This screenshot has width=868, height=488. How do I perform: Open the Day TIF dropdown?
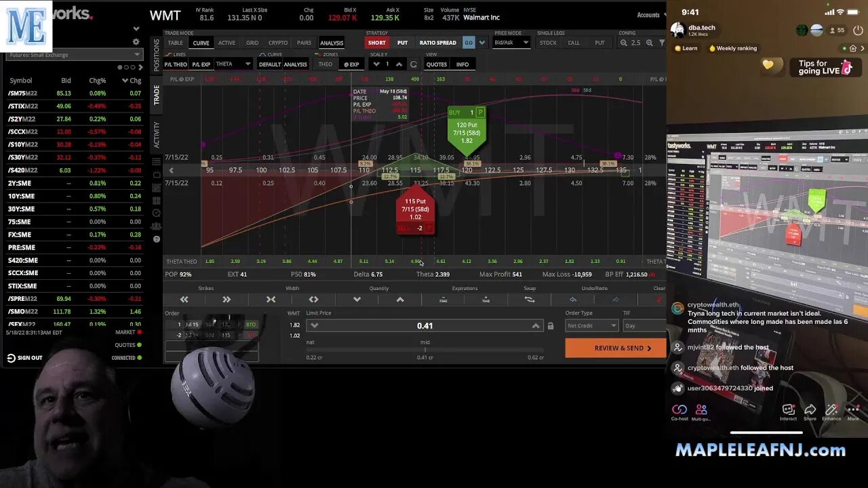[x=644, y=326]
